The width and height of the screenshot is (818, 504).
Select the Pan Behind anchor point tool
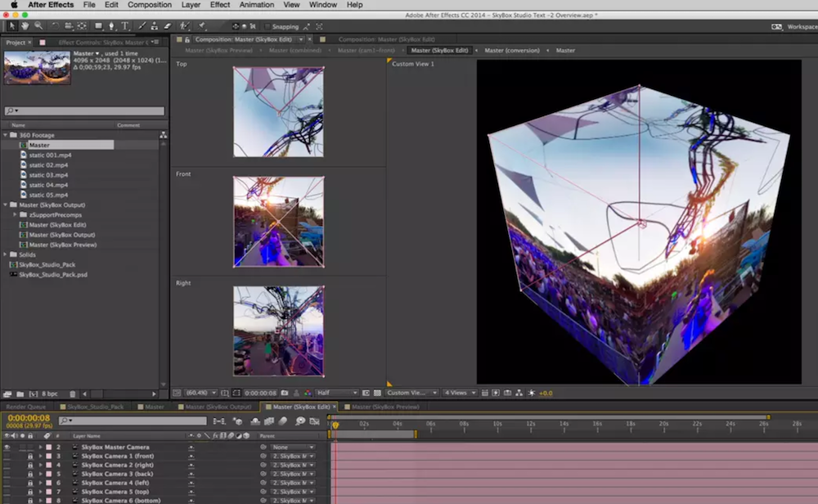click(x=83, y=25)
